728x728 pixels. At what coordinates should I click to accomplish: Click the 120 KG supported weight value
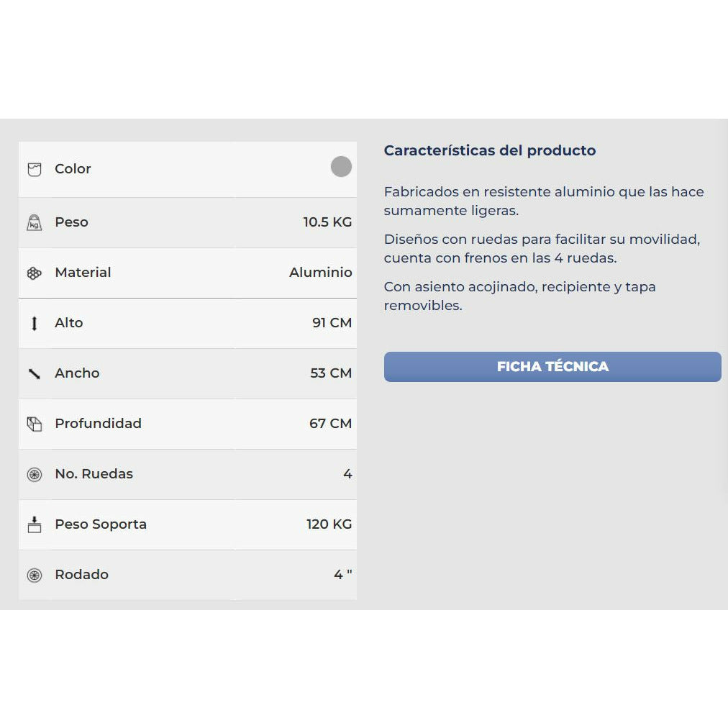329,524
